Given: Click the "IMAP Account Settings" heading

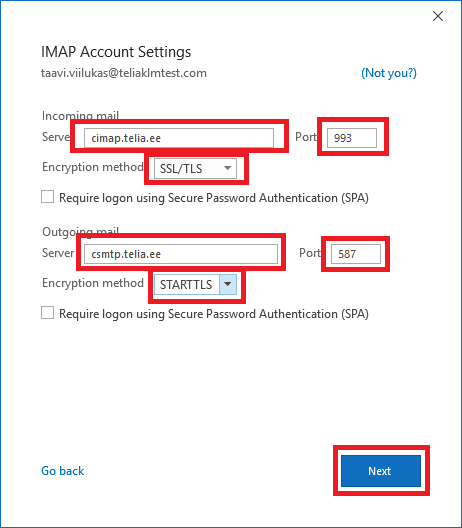Looking at the screenshot, I should click(x=116, y=52).
